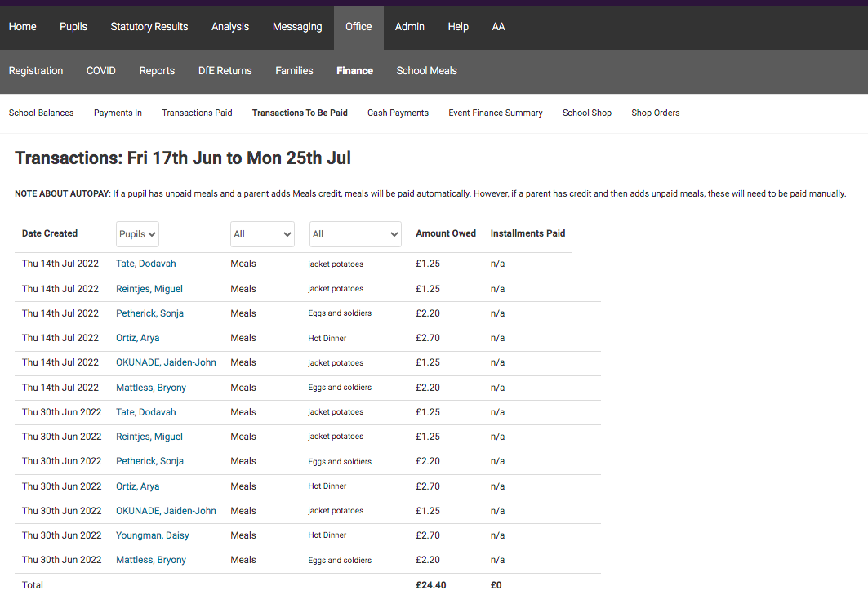This screenshot has width=868, height=608.
Task: Open Cash Payments
Action: (398, 113)
